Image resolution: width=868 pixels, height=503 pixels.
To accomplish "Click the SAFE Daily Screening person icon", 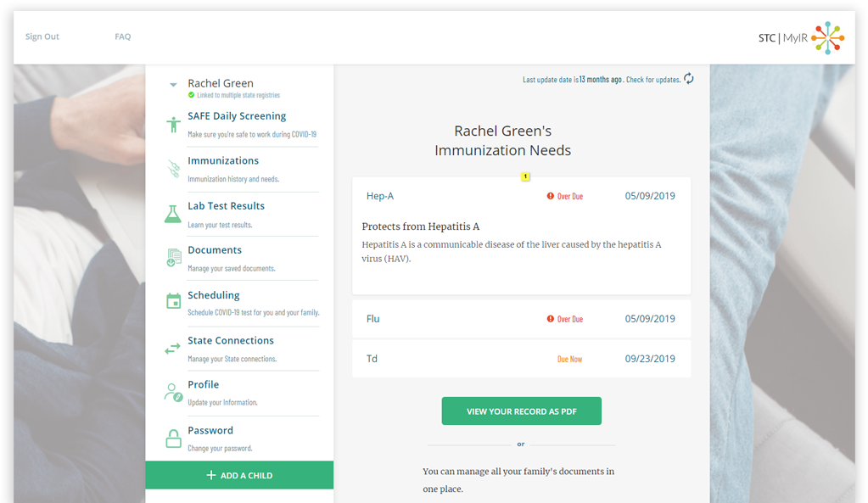I will 173,126.
